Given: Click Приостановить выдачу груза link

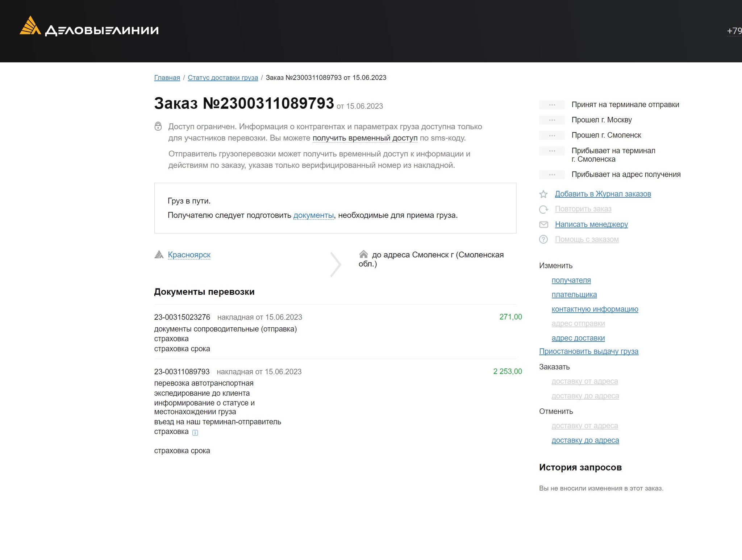Looking at the screenshot, I should tap(588, 351).
